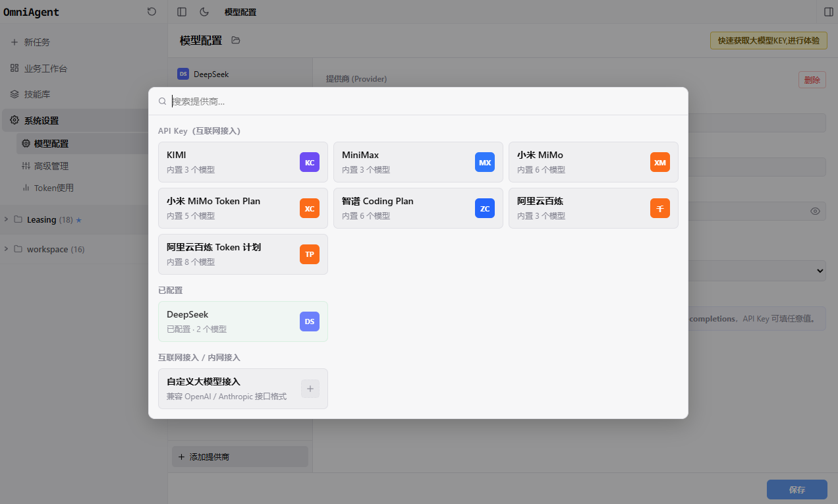
Task: Click the refresh icon beside OmniAgent
Action: [152, 12]
